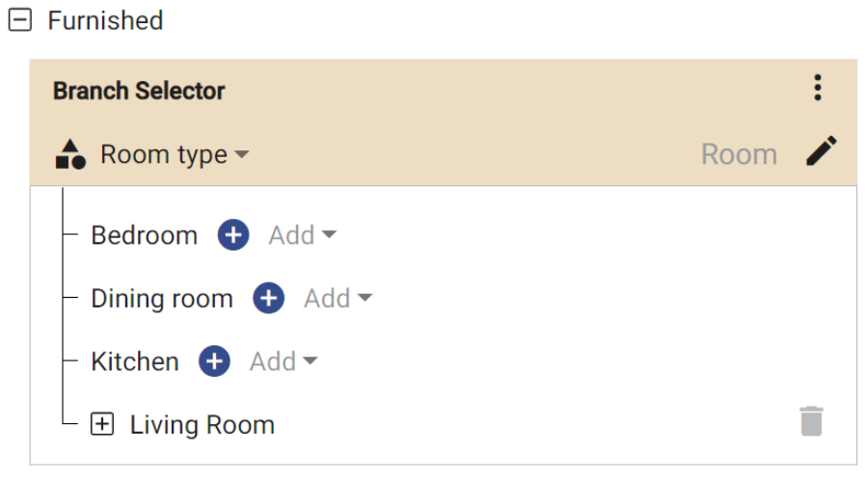
Task: Click the shapes icon beside Room type
Action: [71, 154]
